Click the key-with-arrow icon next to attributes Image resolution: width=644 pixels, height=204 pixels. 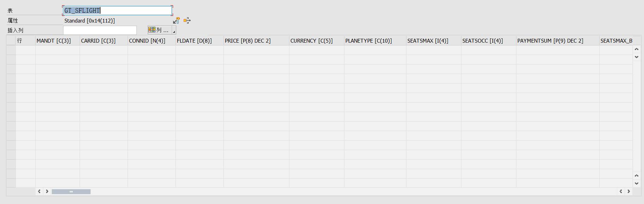pos(177,20)
